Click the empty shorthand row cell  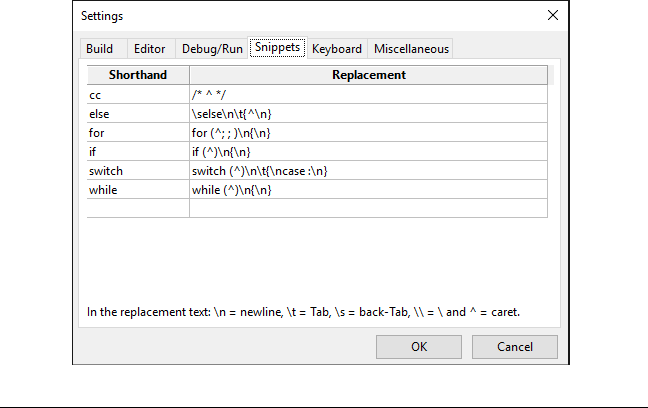(x=138, y=208)
